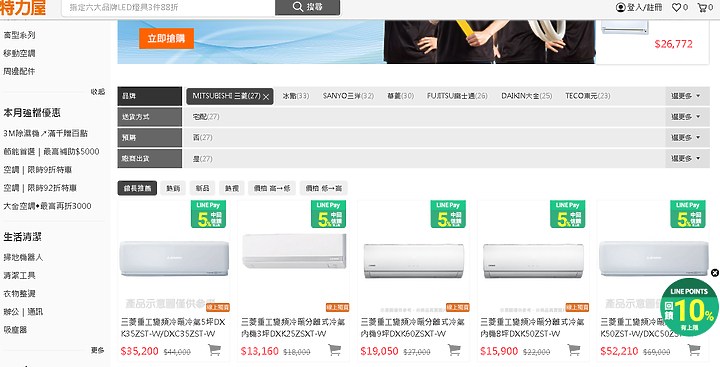Click the 特力屋 site logo

23,8
